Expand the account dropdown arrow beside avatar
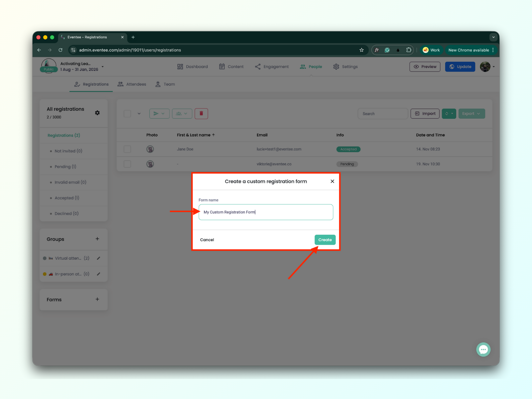The height and width of the screenshot is (399, 532). point(494,67)
